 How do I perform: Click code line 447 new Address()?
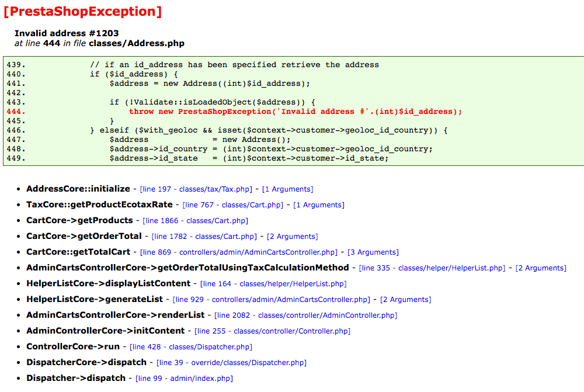pyautogui.click(x=200, y=140)
